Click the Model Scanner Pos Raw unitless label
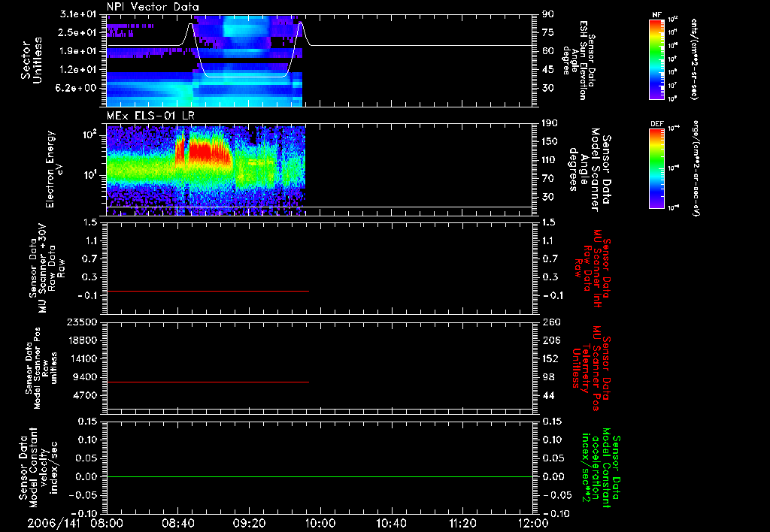770x532 pixels. [x=41, y=368]
